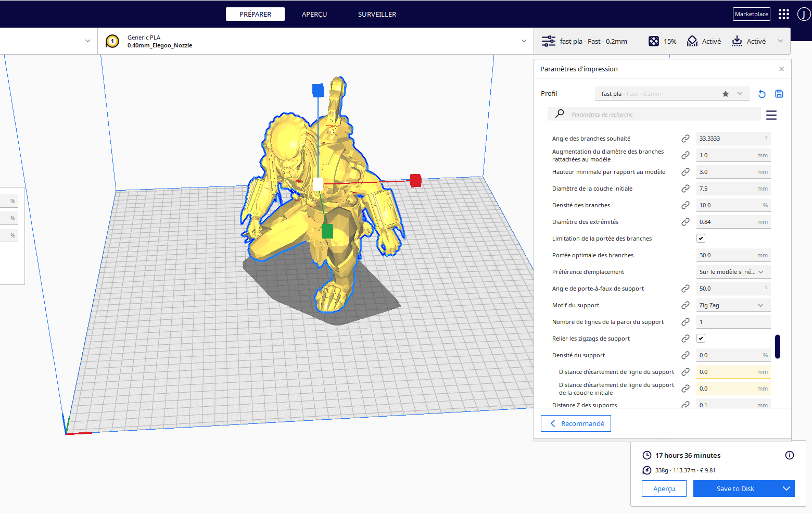Viewport: 812px width, 513px height.
Task: Edit Densité du support value field
Action: [733, 355]
